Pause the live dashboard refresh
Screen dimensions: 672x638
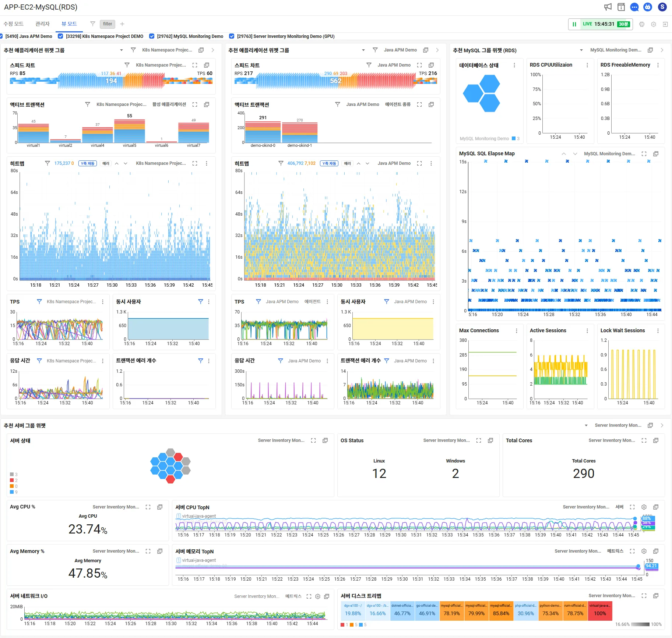coord(574,24)
